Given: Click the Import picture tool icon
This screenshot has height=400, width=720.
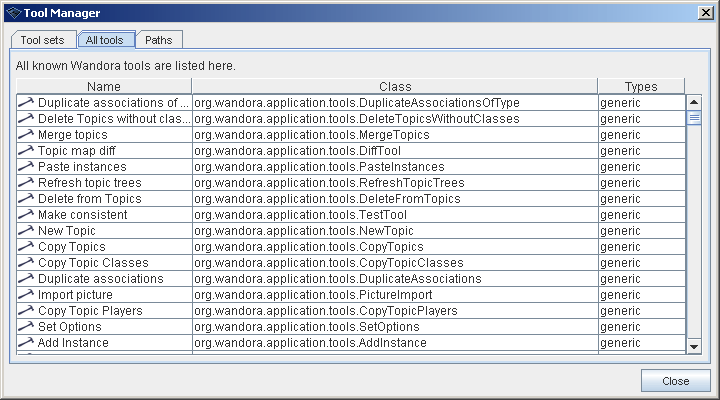Looking at the screenshot, I should [x=26, y=295].
